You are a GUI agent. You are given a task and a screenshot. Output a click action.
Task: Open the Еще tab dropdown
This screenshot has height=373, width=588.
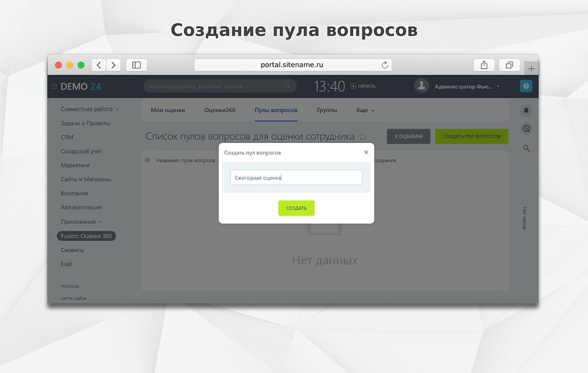coord(365,110)
